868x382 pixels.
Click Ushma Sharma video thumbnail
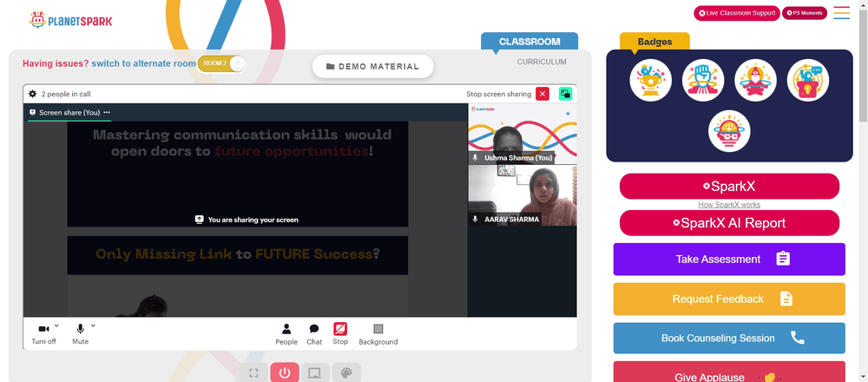[x=522, y=134]
